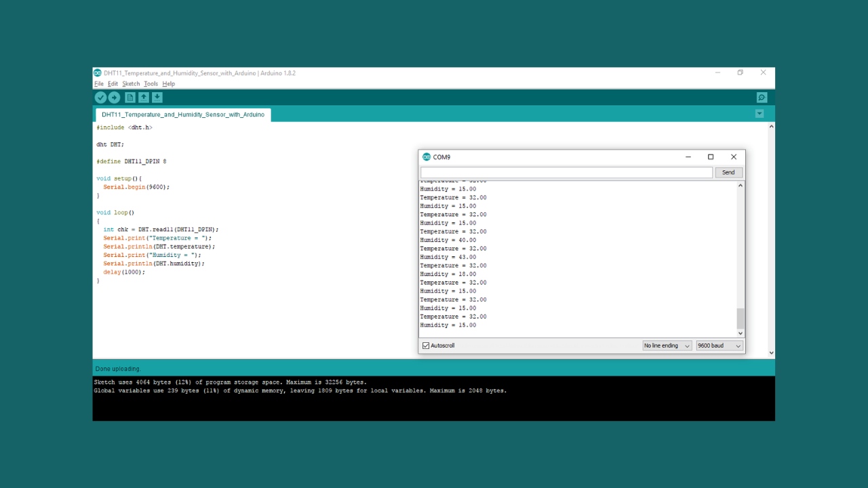Open the 9600 baud dropdown
The width and height of the screenshot is (868, 488).
coord(719,346)
